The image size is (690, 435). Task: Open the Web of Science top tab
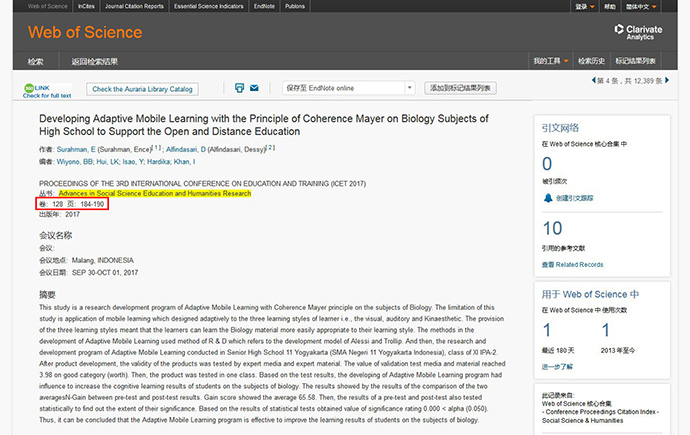[x=48, y=6]
